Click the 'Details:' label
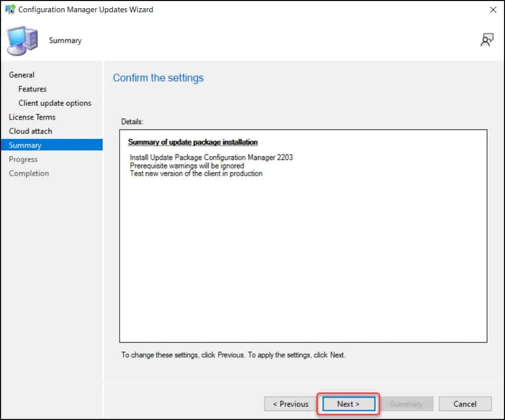 point(132,122)
